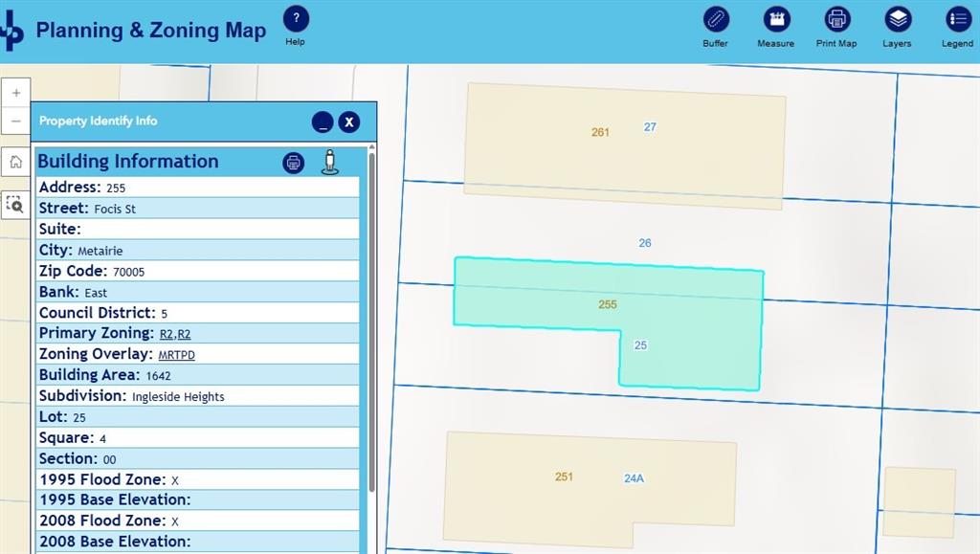Viewport: 980px width, 554px height.
Task: Open the Help icon
Action: point(296,19)
